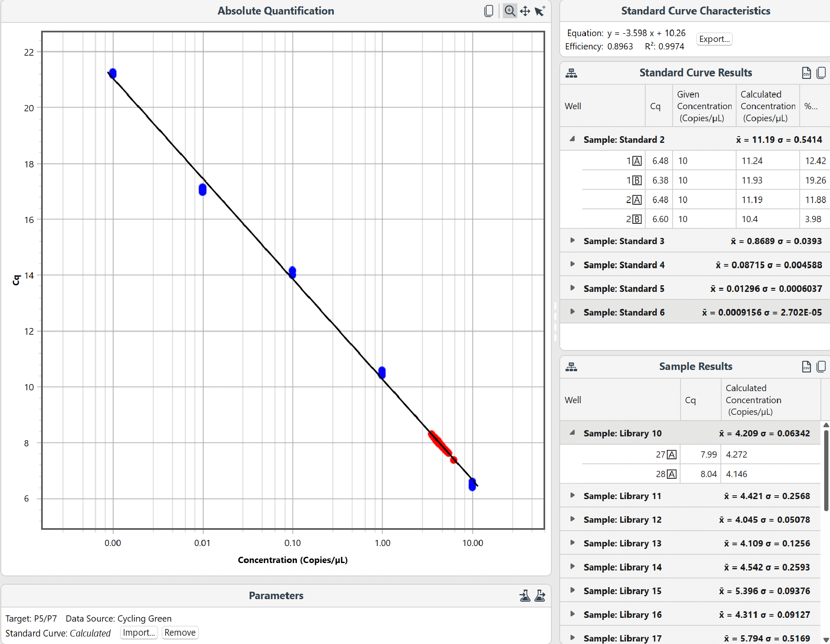The width and height of the screenshot is (830, 644).
Task: Activate the point selection cursor tool
Action: point(539,11)
